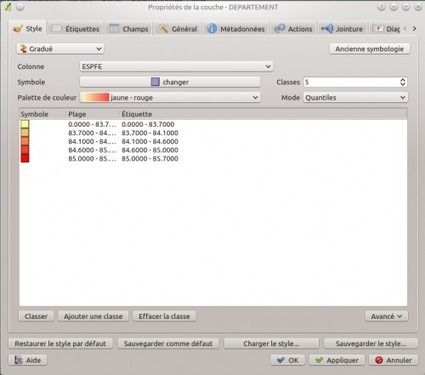Select light orange symbol for 83.7000 - 84.1000
This screenshot has width=425, height=375.
(x=25, y=133)
